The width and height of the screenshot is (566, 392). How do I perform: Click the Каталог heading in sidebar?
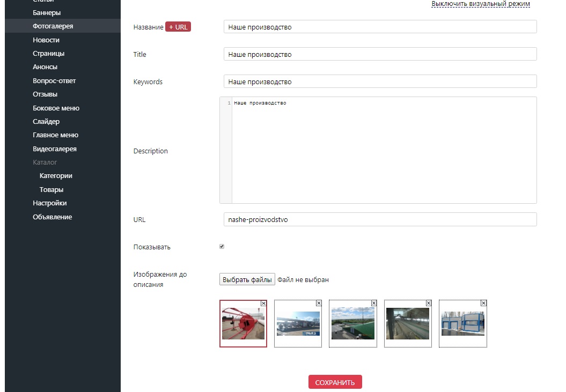click(x=45, y=162)
